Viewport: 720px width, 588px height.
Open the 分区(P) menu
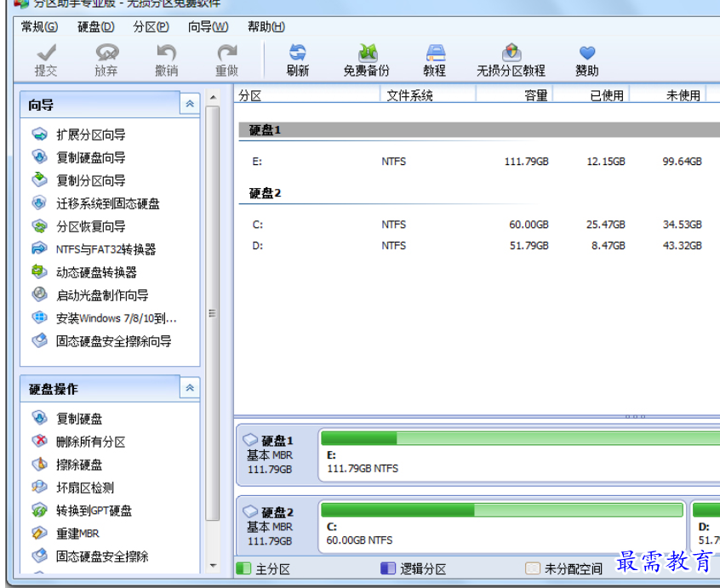coord(151,26)
